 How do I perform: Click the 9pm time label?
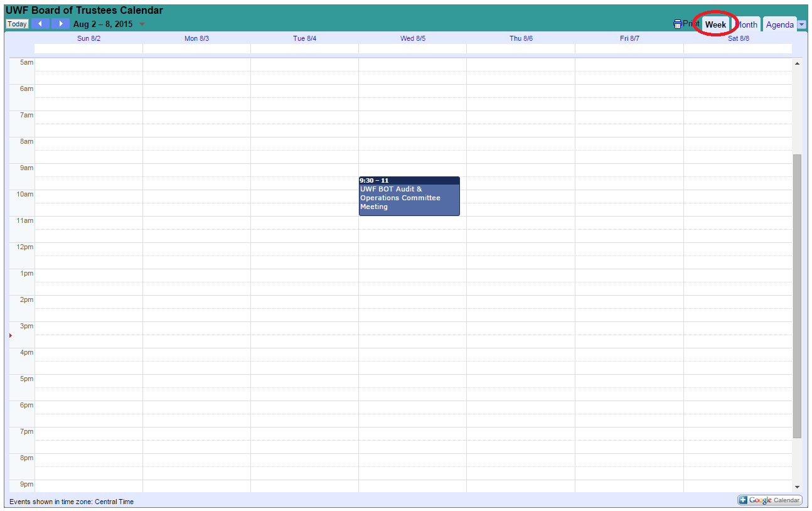[27, 484]
